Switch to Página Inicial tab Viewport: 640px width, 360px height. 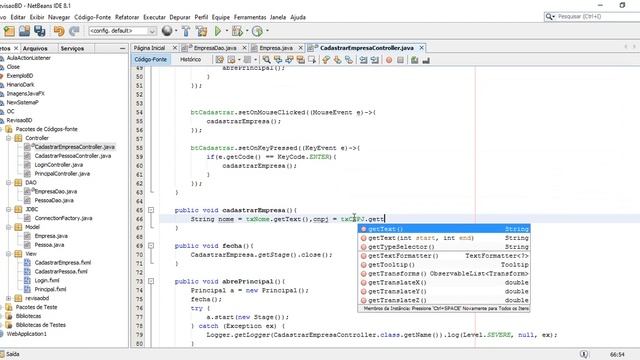click(x=149, y=48)
